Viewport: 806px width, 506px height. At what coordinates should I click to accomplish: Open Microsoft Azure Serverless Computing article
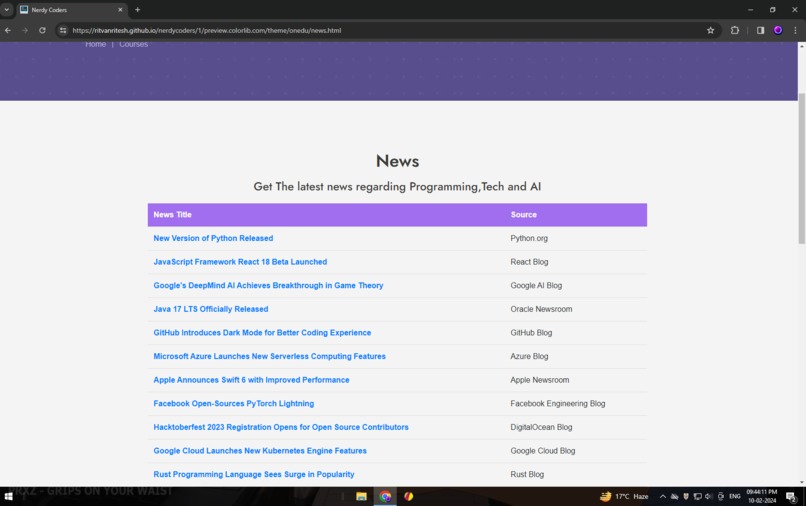click(x=269, y=356)
